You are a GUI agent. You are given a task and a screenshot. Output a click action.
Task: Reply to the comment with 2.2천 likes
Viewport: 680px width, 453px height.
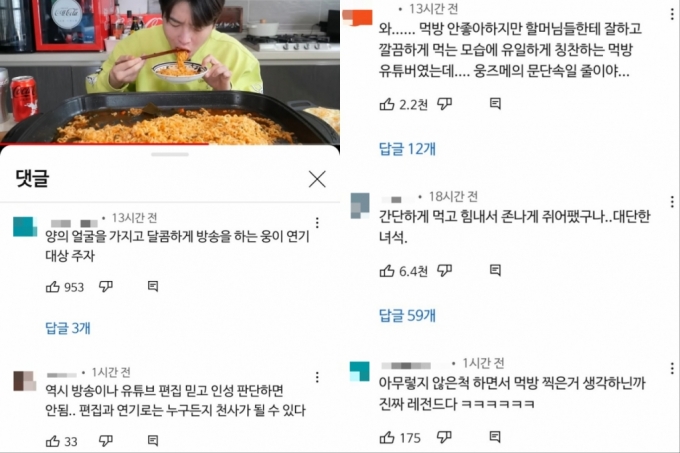click(x=495, y=104)
